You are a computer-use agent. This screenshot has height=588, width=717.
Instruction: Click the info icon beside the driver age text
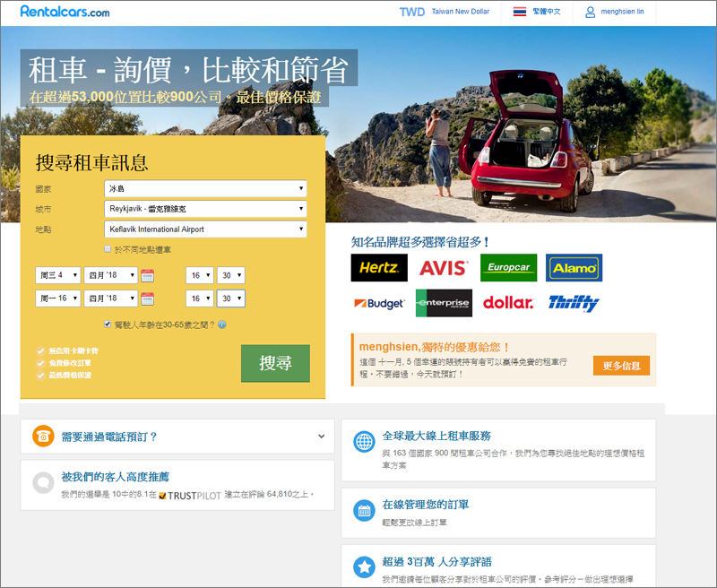(222, 324)
